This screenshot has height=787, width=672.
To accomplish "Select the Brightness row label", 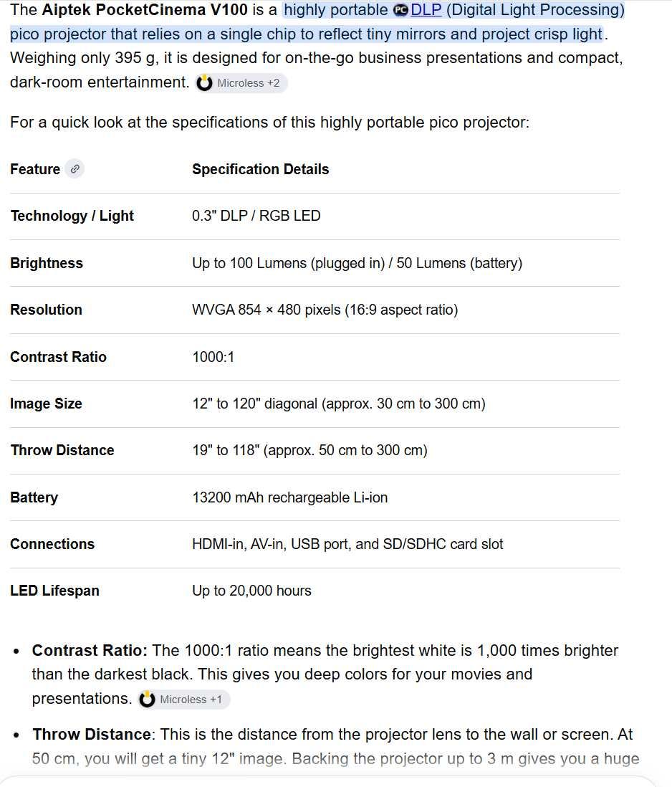I will pyautogui.click(x=47, y=263).
